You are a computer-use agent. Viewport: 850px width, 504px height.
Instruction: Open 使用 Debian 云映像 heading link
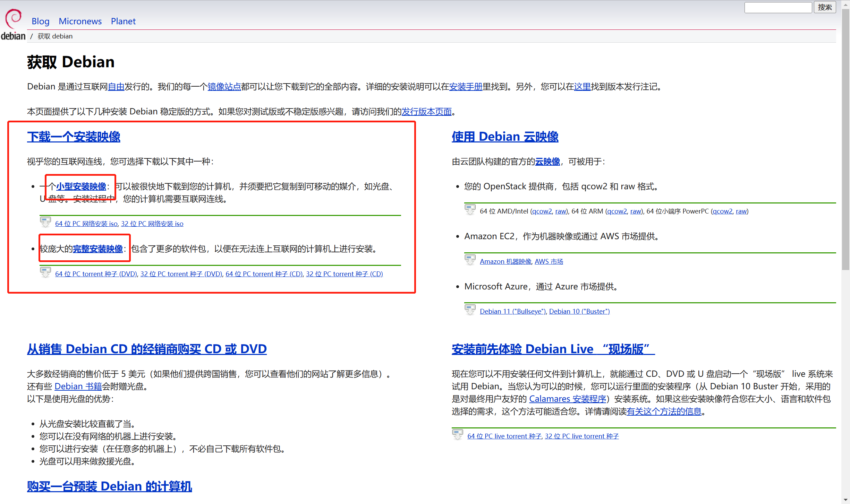505,137
